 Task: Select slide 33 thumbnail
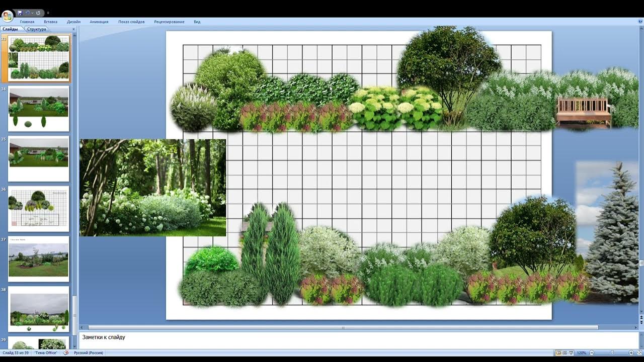click(x=39, y=58)
